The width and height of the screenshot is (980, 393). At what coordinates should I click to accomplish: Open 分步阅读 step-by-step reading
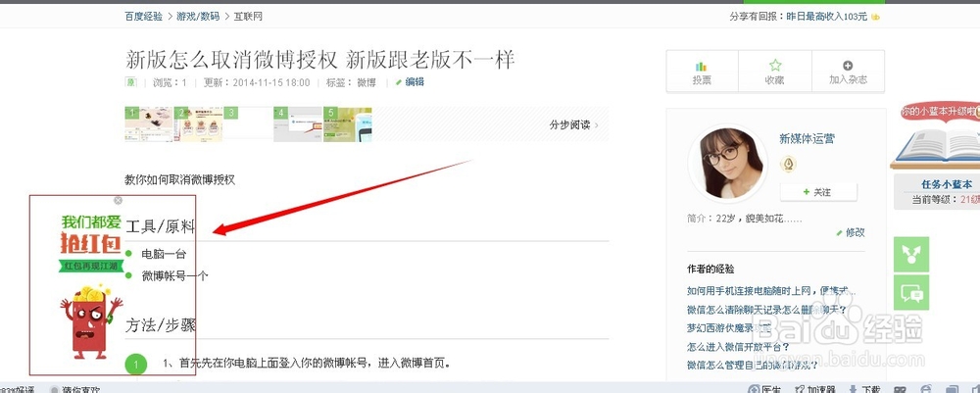click(573, 125)
